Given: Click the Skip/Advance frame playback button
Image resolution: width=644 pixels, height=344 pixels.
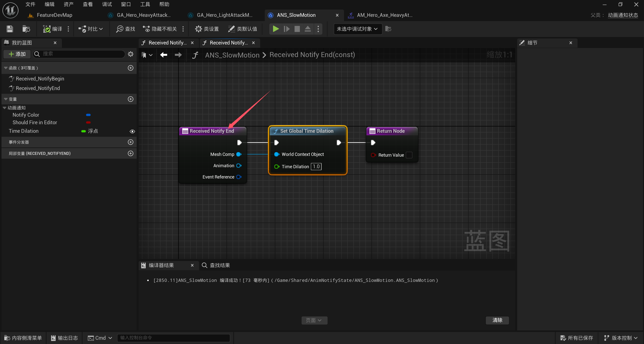Looking at the screenshot, I should (x=286, y=29).
